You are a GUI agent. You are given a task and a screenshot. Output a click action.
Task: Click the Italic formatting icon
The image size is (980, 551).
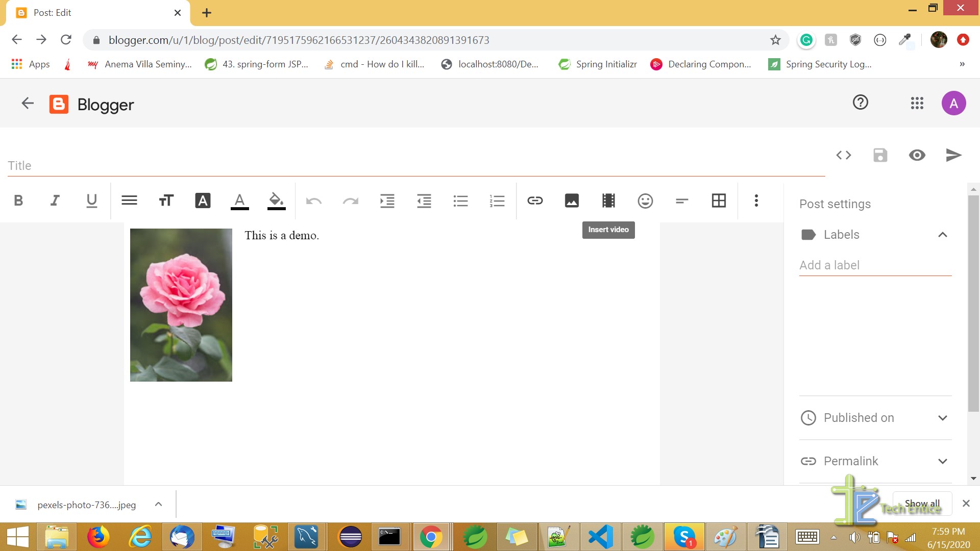point(55,201)
